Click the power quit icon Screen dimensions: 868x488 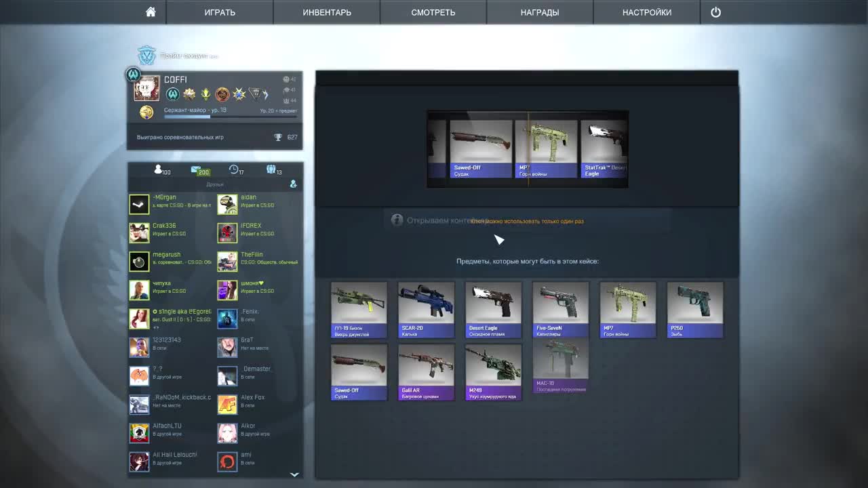715,12
